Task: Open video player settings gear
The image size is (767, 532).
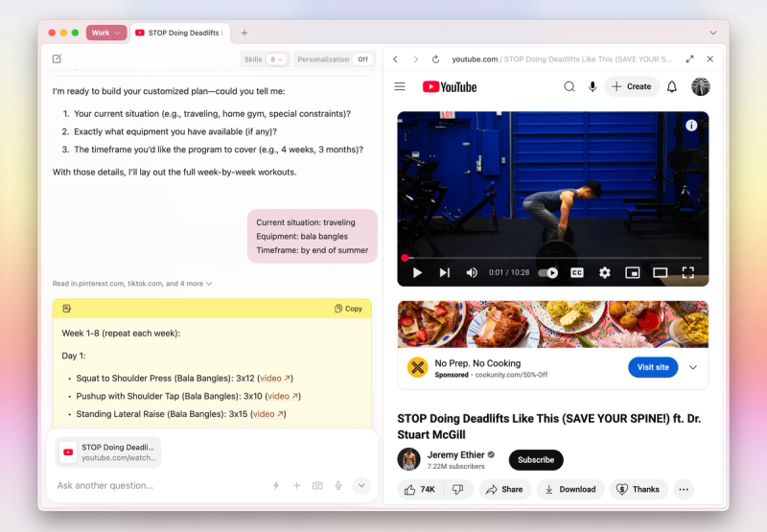Action: pyautogui.click(x=605, y=272)
